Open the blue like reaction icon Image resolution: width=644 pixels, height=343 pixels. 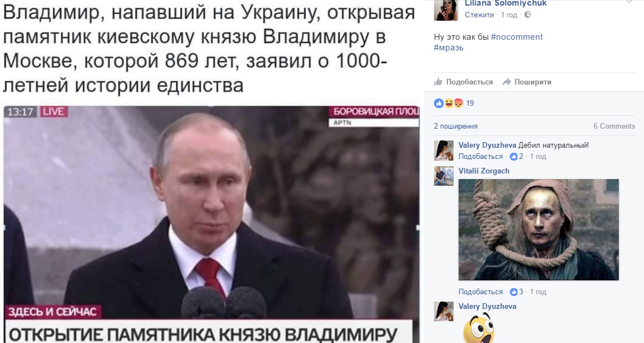tap(438, 103)
